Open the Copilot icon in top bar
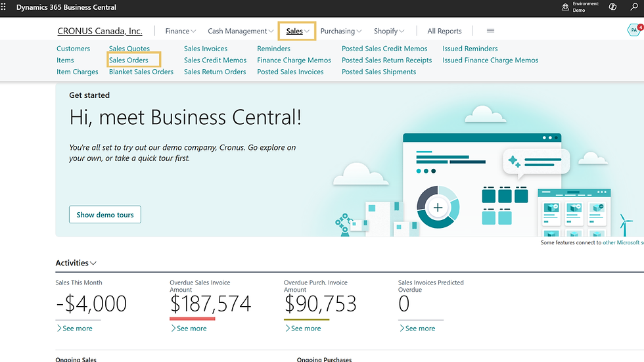644x362 pixels. click(612, 7)
